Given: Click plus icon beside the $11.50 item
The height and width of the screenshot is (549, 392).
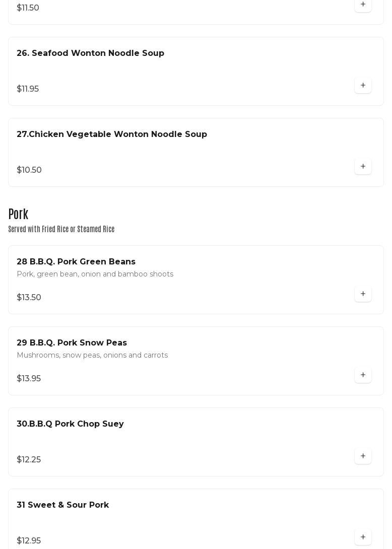Looking at the screenshot, I should [363, 5].
